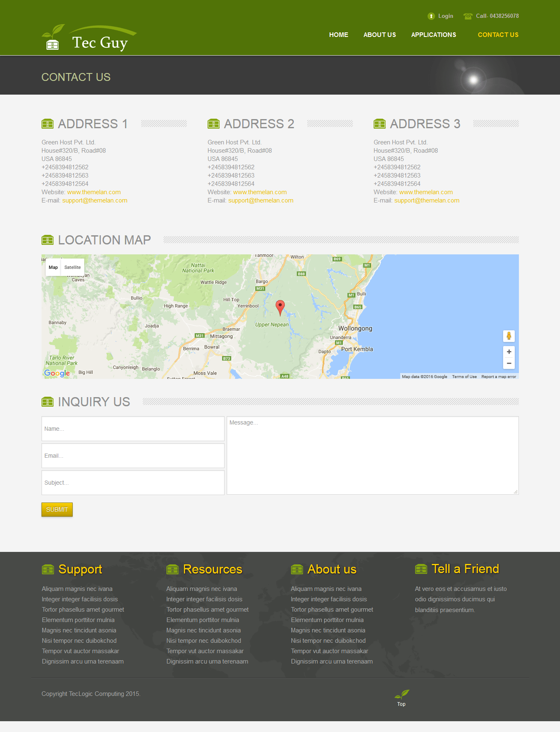The image size is (560, 732).
Task: Click the Google logo on map
Action: tap(57, 373)
